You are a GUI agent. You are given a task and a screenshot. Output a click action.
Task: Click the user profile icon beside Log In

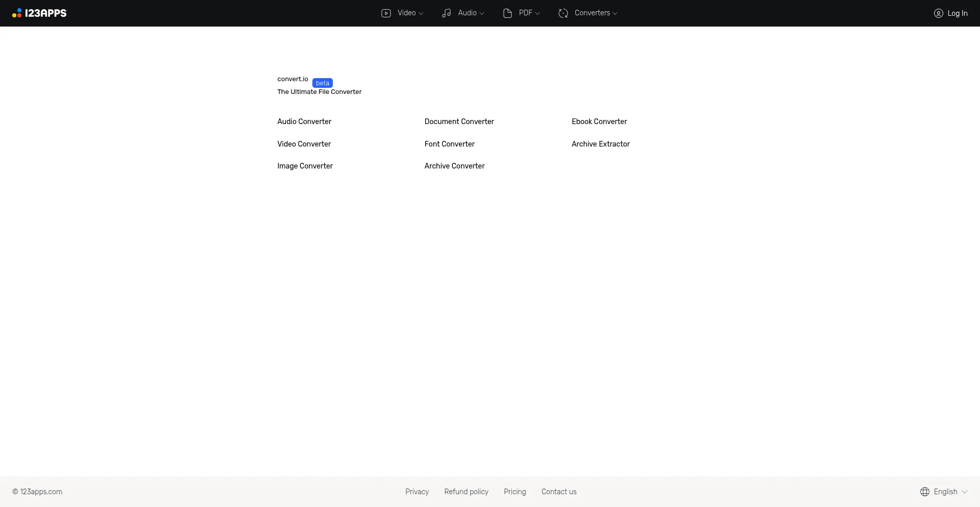coord(939,13)
